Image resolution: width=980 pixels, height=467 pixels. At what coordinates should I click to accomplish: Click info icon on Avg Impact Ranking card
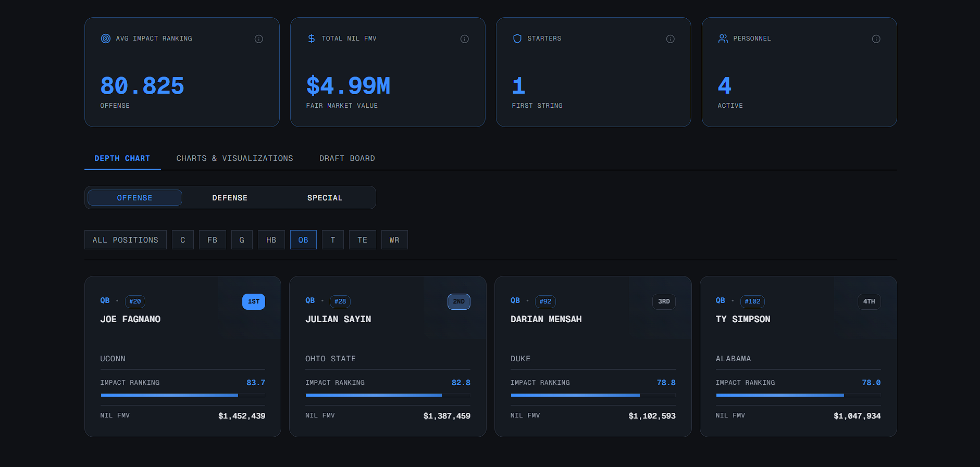258,39
